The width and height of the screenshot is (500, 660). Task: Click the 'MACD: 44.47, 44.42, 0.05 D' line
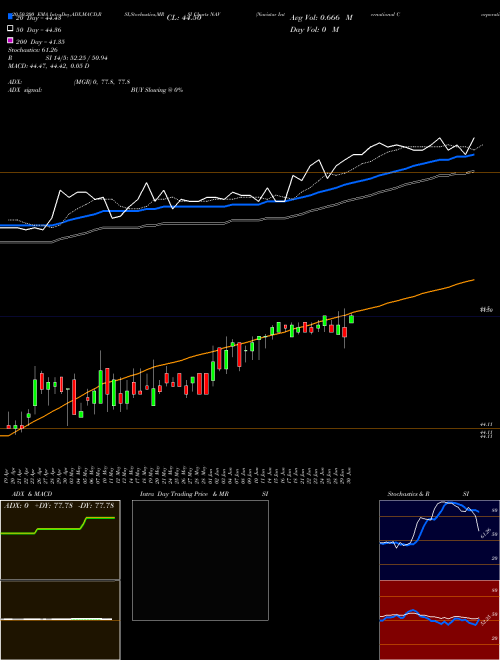coord(49,66)
